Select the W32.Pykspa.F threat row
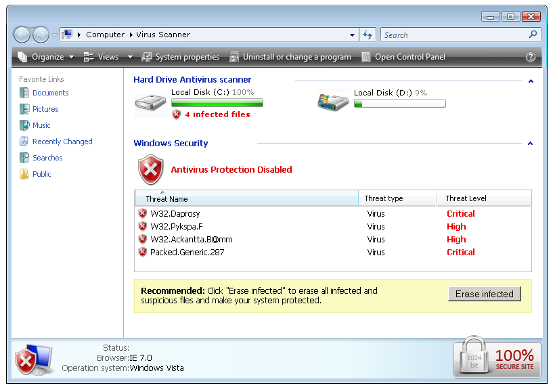Viewport: 555px width, 392px height. 333,227
